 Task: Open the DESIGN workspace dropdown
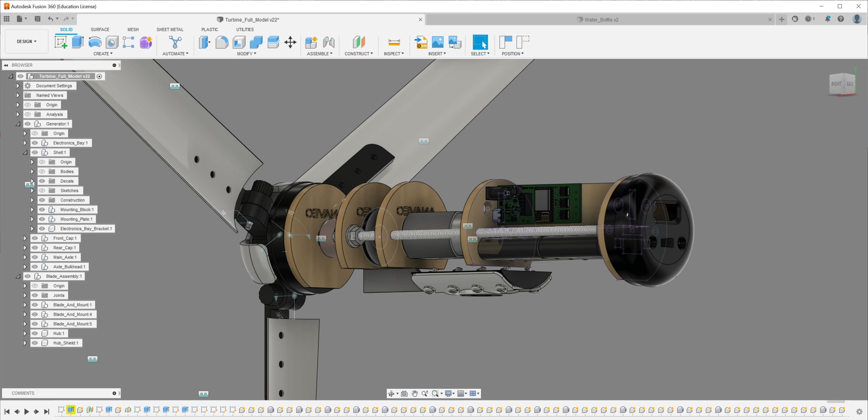pos(27,42)
